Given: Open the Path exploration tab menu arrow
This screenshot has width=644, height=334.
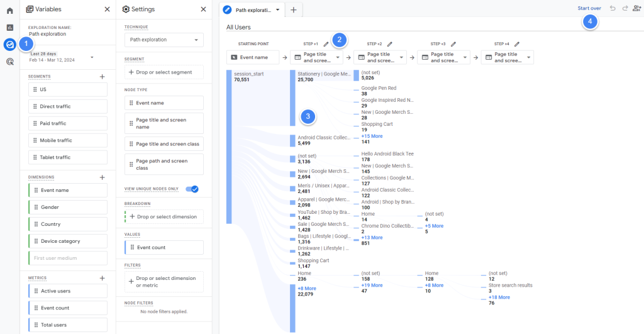Looking at the screenshot, I should pos(277,10).
